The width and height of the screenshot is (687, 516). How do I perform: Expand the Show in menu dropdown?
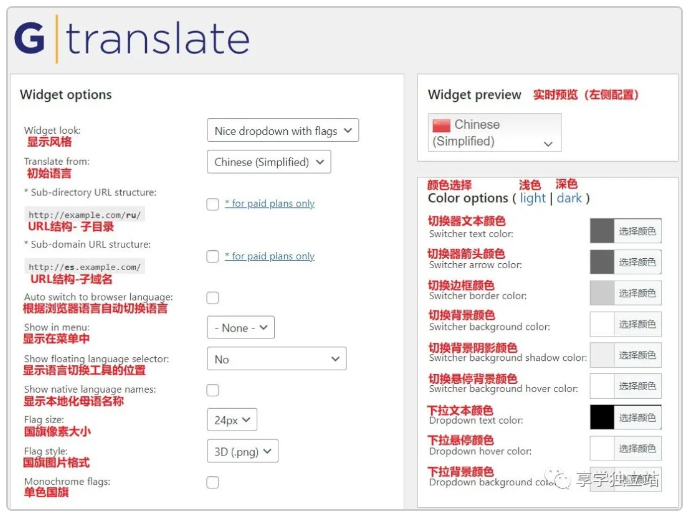pos(240,327)
